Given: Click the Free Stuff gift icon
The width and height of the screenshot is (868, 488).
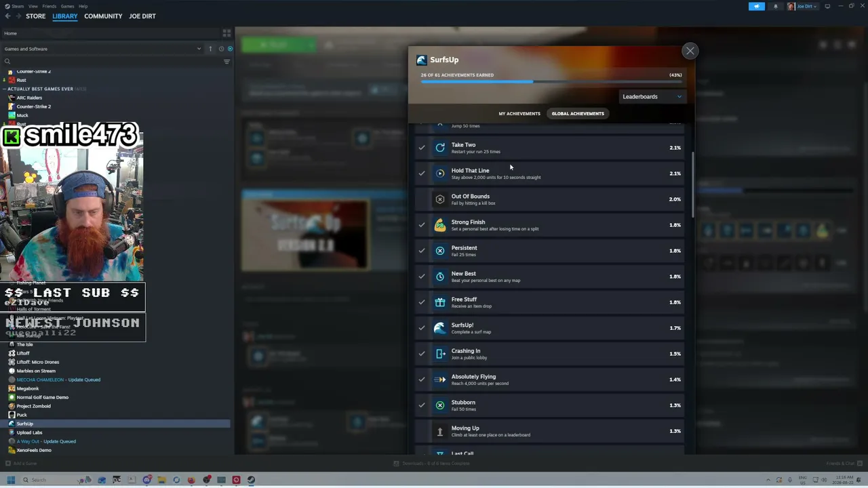Looking at the screenshot, I should click(440, 302).
